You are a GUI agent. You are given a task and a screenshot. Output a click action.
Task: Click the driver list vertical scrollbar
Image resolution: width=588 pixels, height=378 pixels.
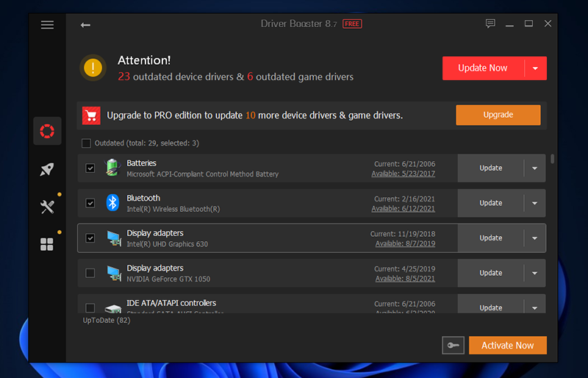(552, 159)
